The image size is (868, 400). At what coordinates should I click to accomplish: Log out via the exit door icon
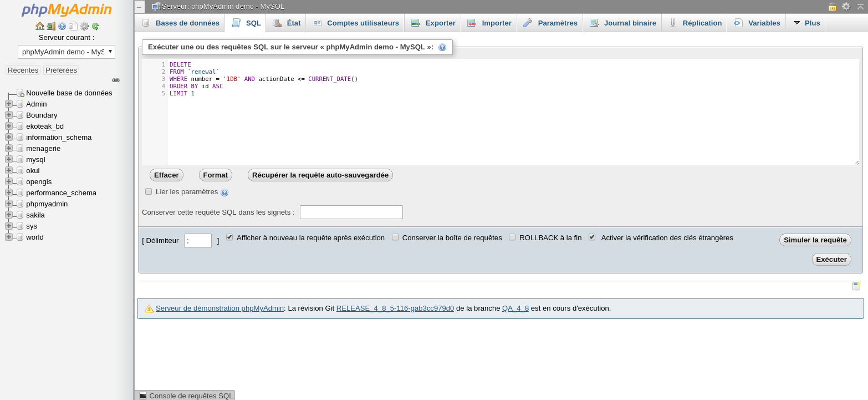pos(51,26)
